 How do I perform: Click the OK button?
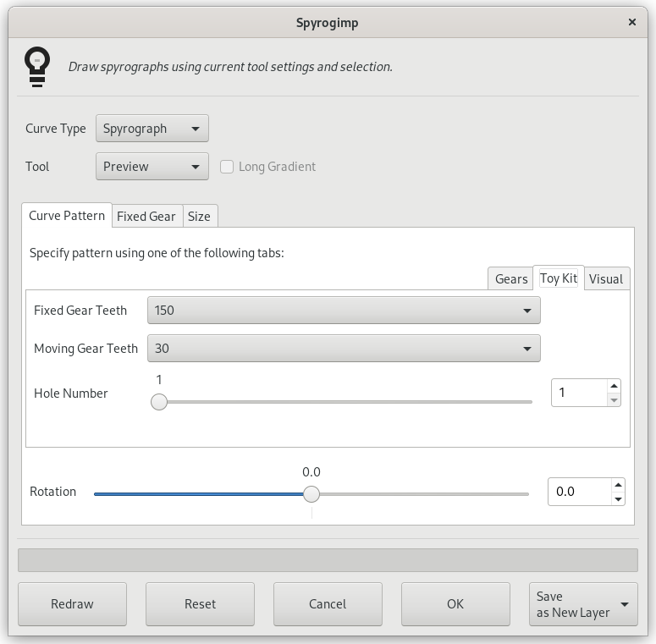[x=455, y=604]
